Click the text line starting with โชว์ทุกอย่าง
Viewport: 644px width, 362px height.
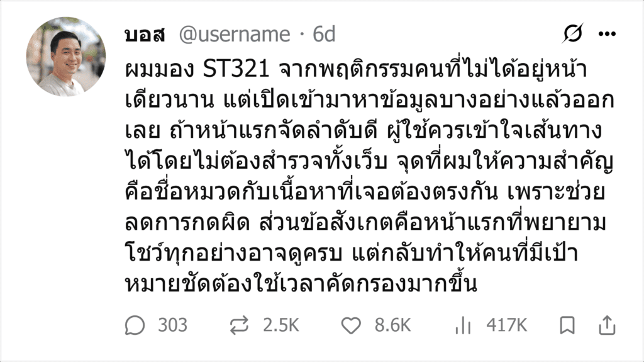pyautogui.click(x=352, y=252)
